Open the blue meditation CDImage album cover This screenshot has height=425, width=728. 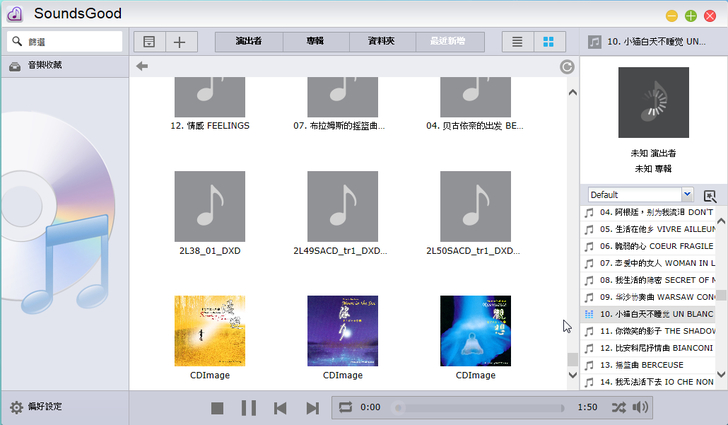pos(475,331)
